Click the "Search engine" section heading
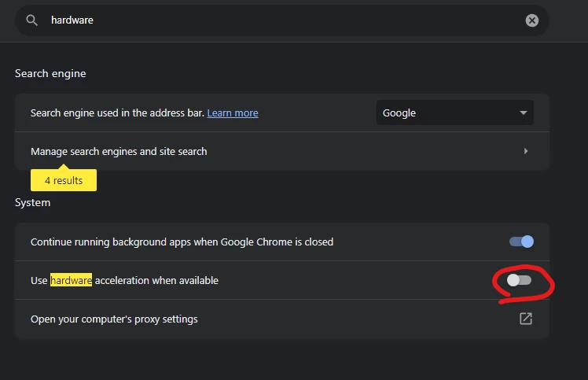The height and width of the screenshot is (380, 588). 50,73
